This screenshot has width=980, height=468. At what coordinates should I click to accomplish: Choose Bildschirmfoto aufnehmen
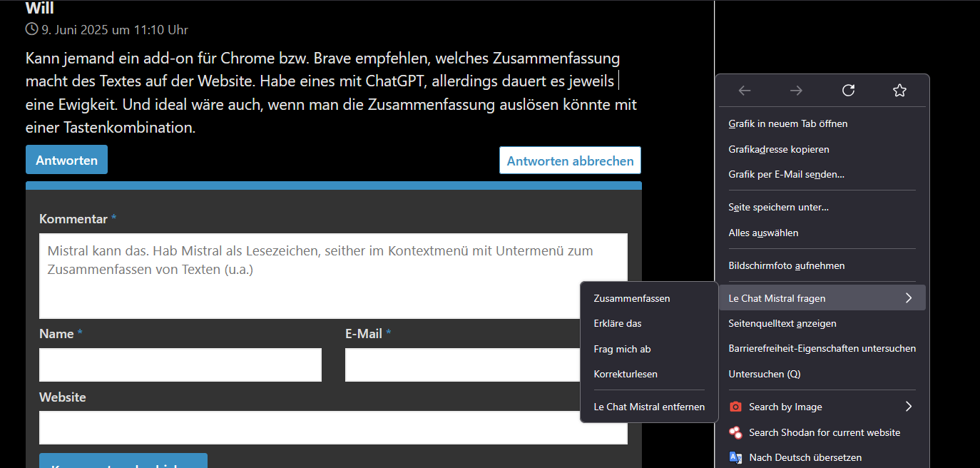tap(786, 265)
